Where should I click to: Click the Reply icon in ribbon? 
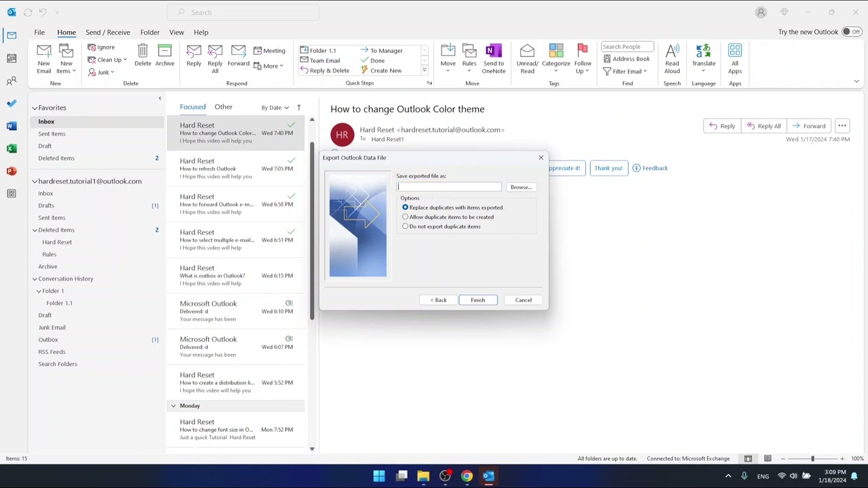click(193, 52)
